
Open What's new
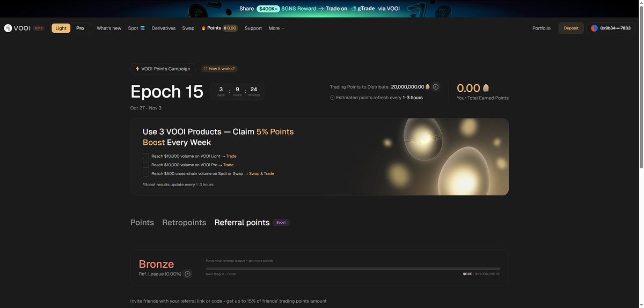tap(109, 28)
